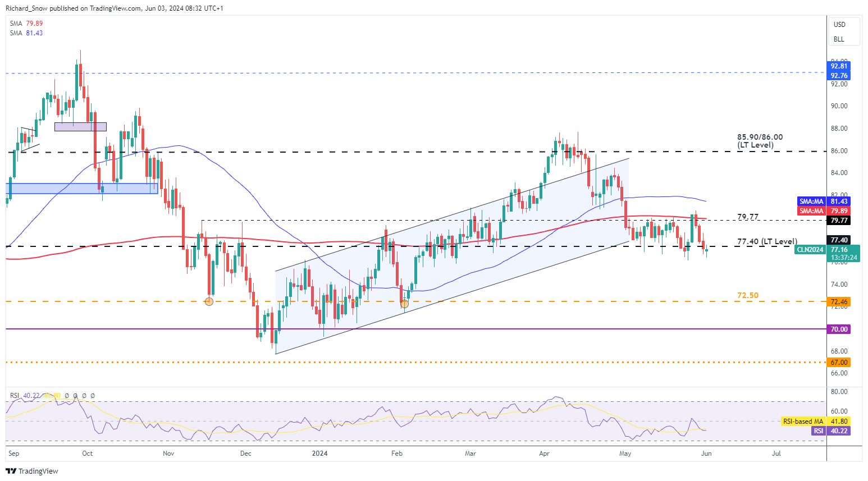Click the 74.00 price scale value
Viewport: 868px width, 481px height.
(839, 285)
